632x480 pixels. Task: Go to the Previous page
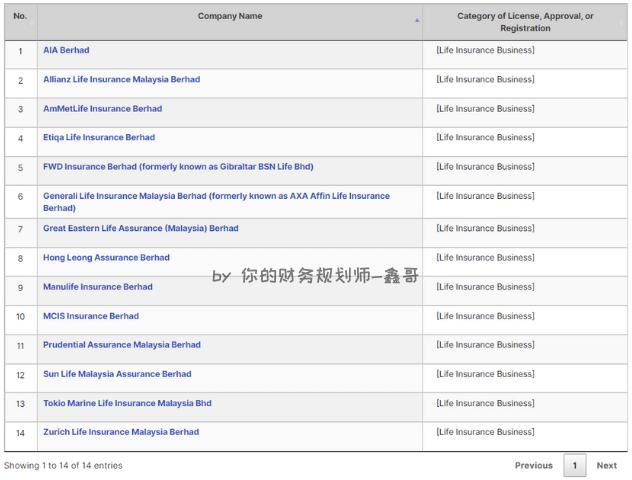(x=534, y=465)
